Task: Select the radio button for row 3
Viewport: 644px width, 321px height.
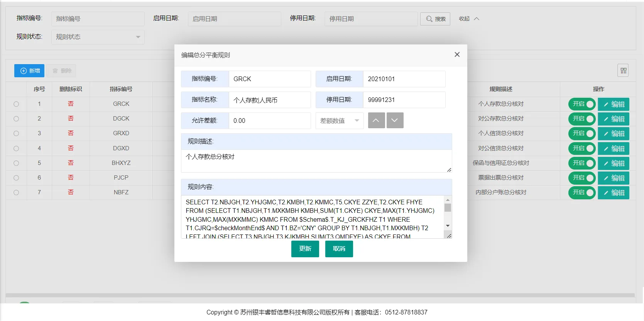Action: 16,134
